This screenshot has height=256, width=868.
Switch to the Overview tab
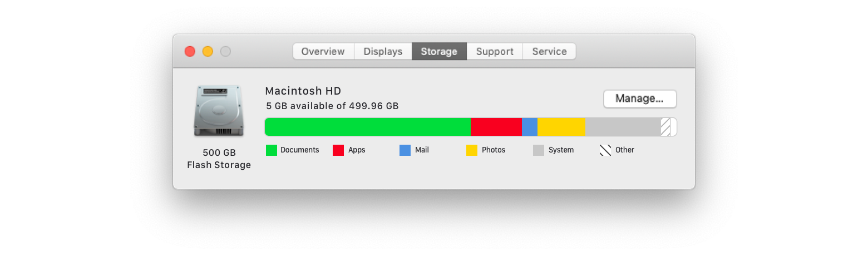click(323, 51)
